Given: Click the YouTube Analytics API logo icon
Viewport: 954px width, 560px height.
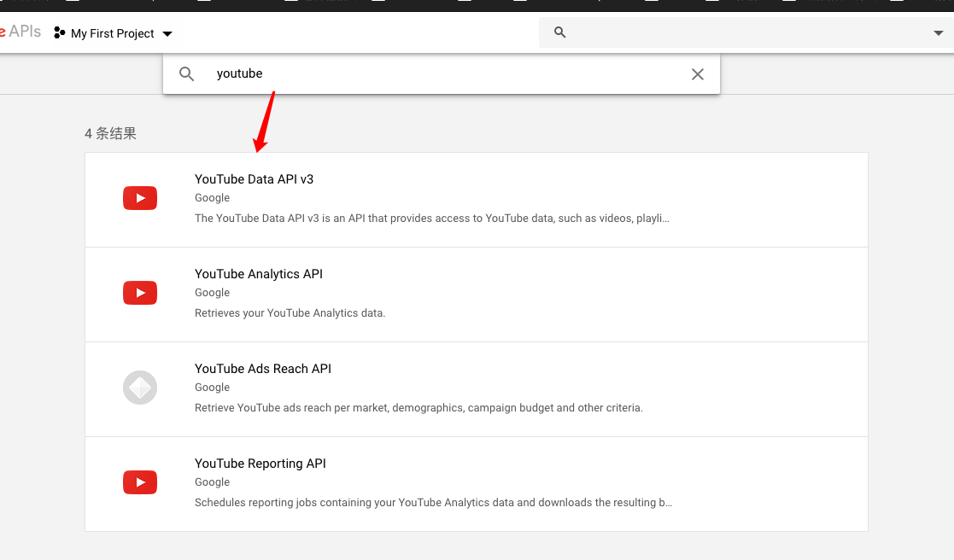Looking at the screenshot, I should pos(140,293).
